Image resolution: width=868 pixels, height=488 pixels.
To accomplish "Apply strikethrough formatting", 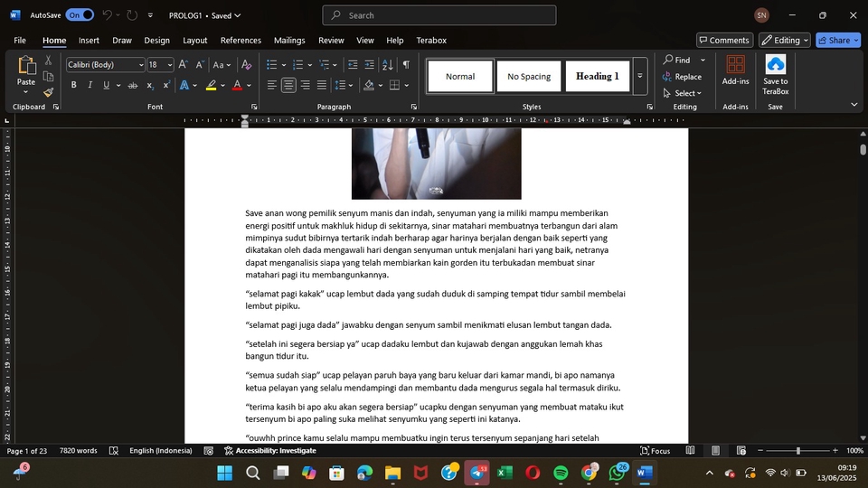I will 132,85.
